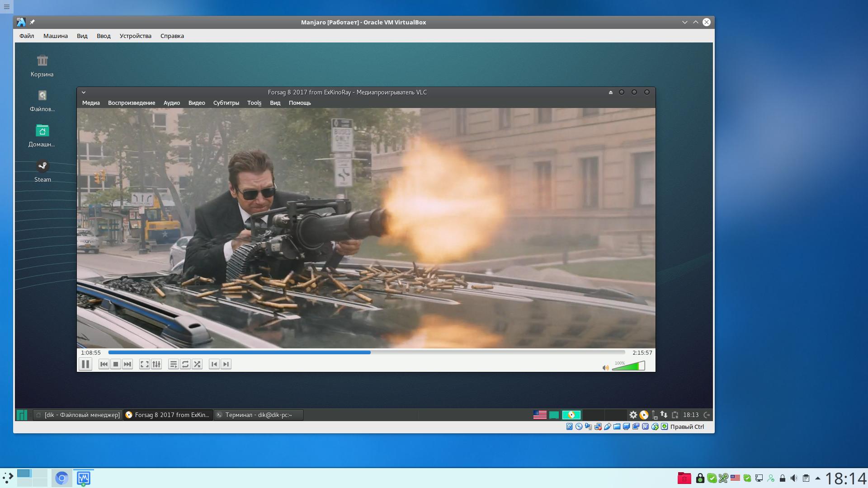Skip to previous media in VLC
Image resolution: width=868 pixels, height=488 pixels.
pyautogui.click(x=104, y=364)
